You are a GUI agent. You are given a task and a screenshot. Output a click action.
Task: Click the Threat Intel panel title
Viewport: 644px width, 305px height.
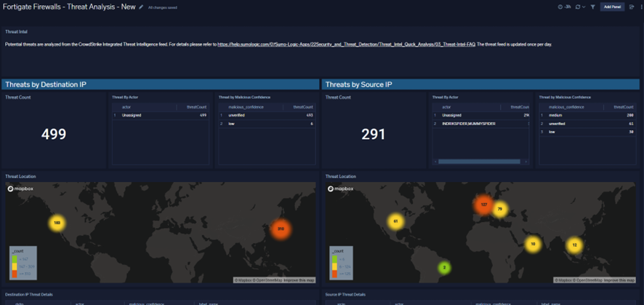point(17,31)
